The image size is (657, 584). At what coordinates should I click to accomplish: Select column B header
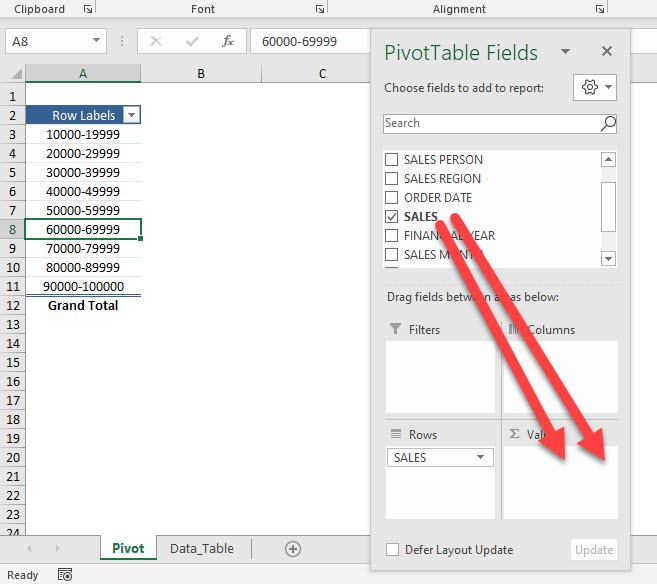[201, 74]
